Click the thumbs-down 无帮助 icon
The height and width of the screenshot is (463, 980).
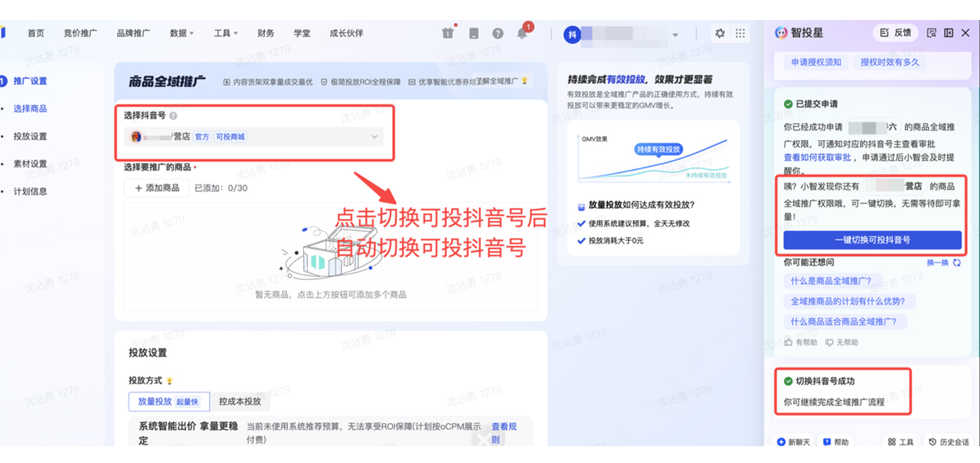[829, 343]
